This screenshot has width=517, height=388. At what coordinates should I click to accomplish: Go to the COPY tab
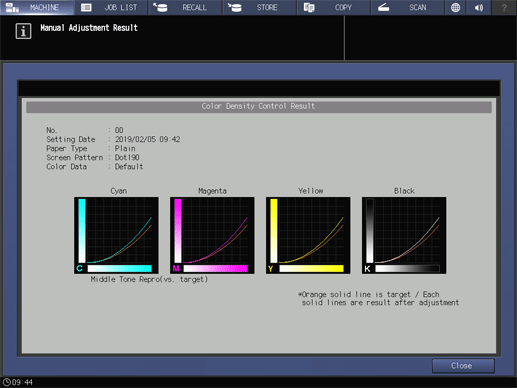point(334,7)
